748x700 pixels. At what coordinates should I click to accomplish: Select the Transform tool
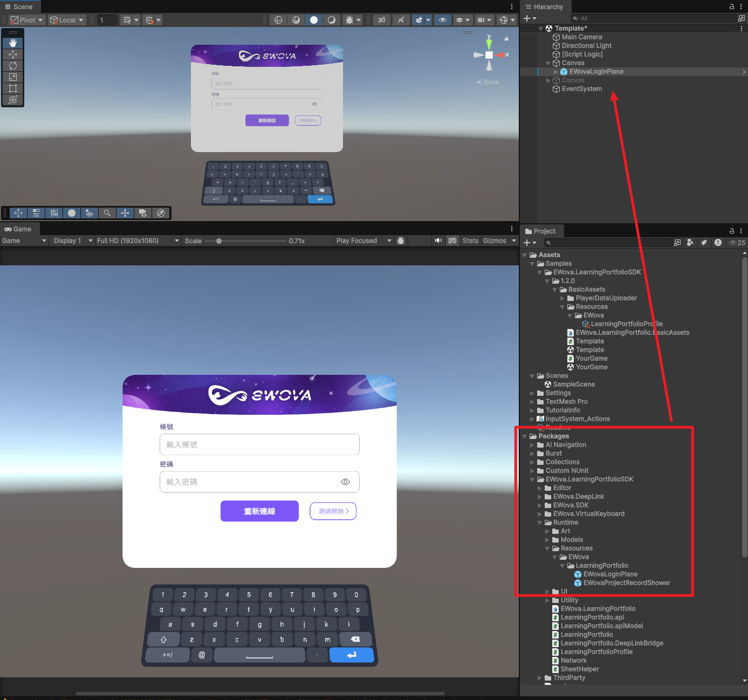[x=13, y=99]
